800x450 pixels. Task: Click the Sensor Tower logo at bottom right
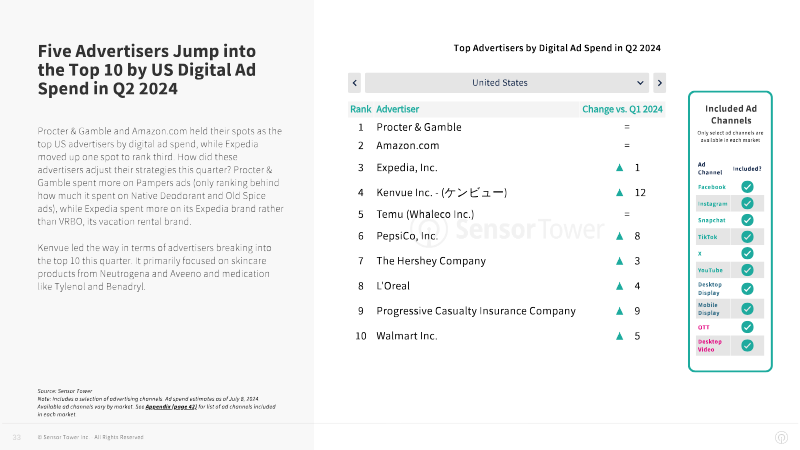click(781, 437)
